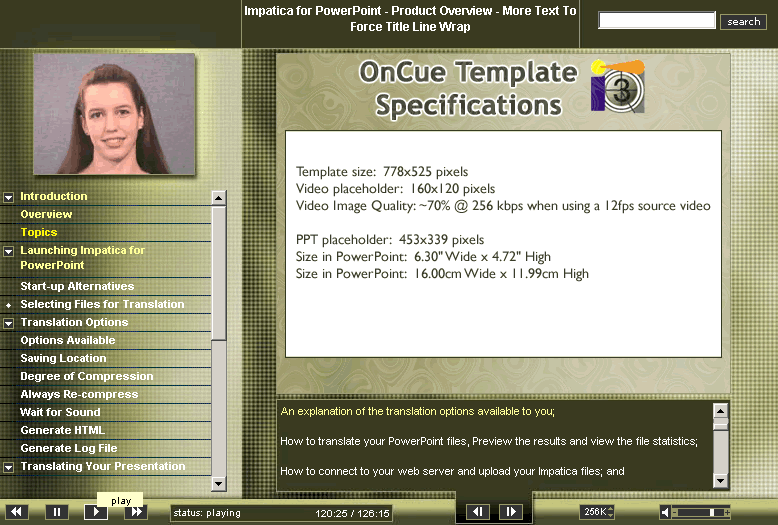Screen dimensions: 778x525
Task: Collapse Translating Your Presentation section
Action: [8, 467]
